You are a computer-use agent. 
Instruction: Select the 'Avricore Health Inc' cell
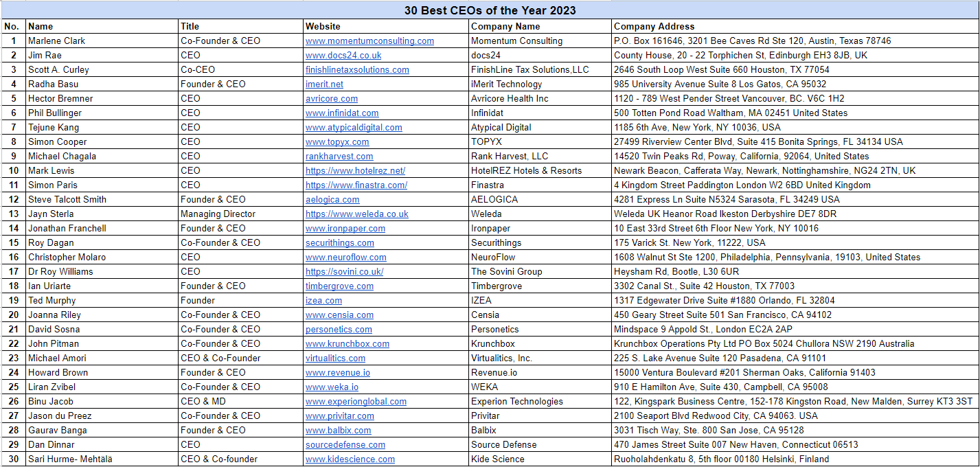(540, 98)
